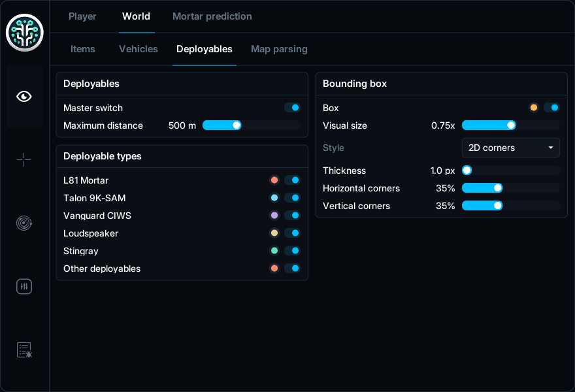Open the Style dropdown showing 2D corners

pos(511,148)
